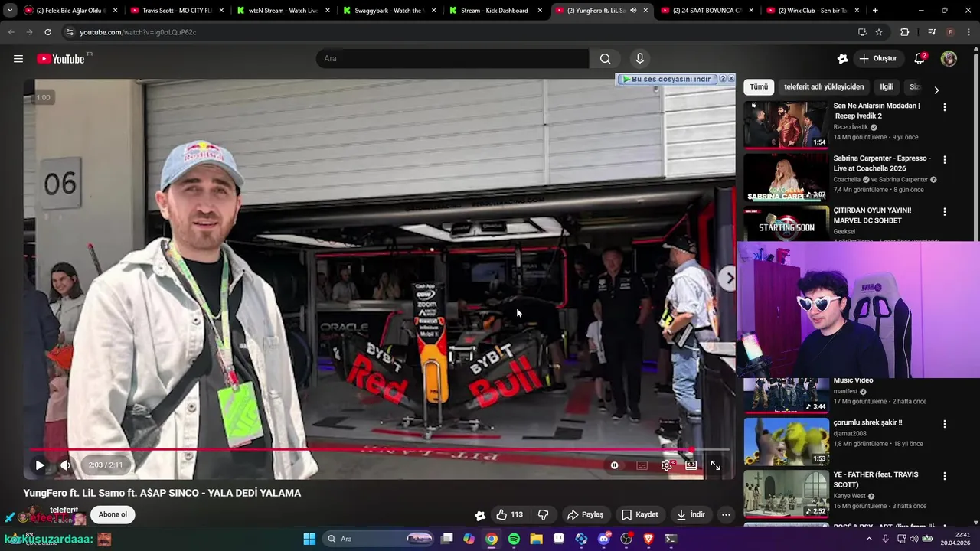Click the star-shaped icon beside Oluştur

[842, 59]
